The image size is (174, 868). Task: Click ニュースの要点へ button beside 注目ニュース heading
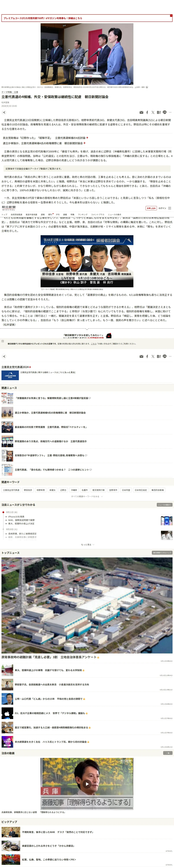[165, 505]
